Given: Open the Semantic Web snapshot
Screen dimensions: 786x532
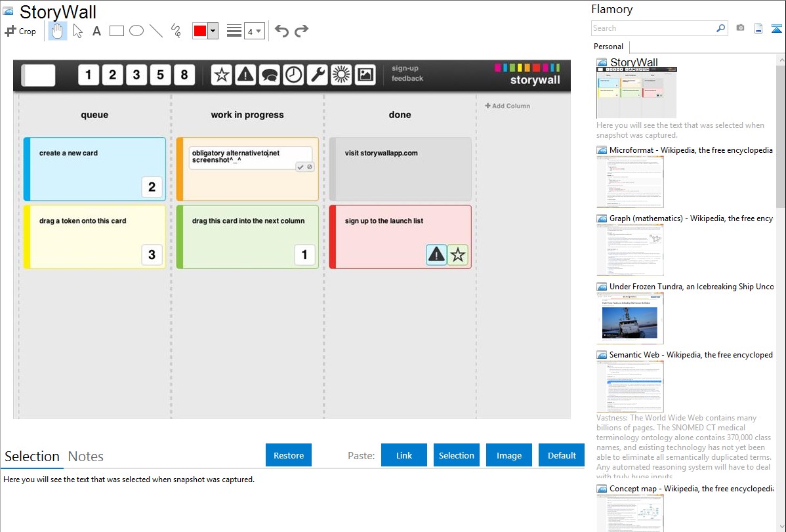Looking at the screenshot, I should click(630, 386).
